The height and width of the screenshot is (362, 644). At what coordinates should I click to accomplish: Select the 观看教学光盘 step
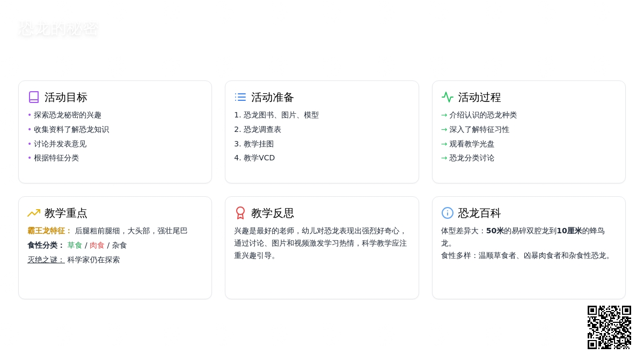[x=471, y=144]
